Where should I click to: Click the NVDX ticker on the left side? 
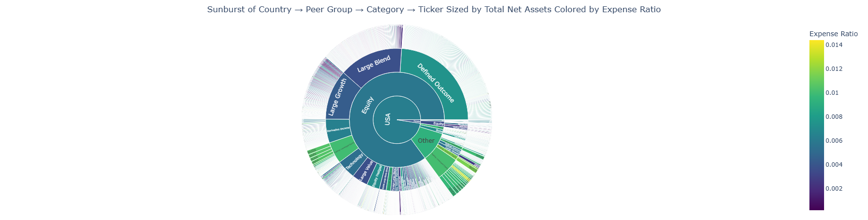[312, 152]
